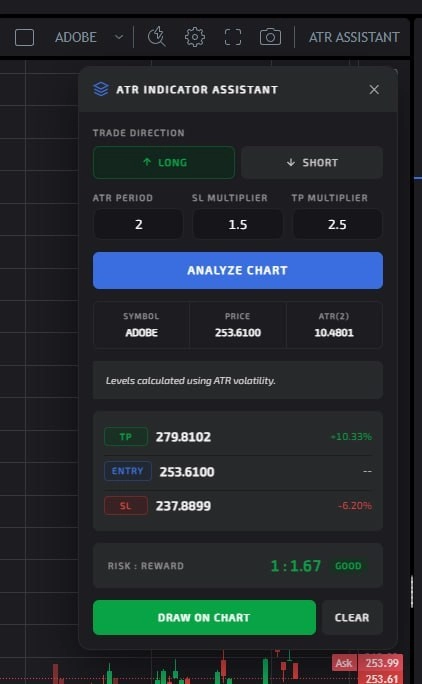
Task: Toggle fullscreen mode icon
Action: 233,37
